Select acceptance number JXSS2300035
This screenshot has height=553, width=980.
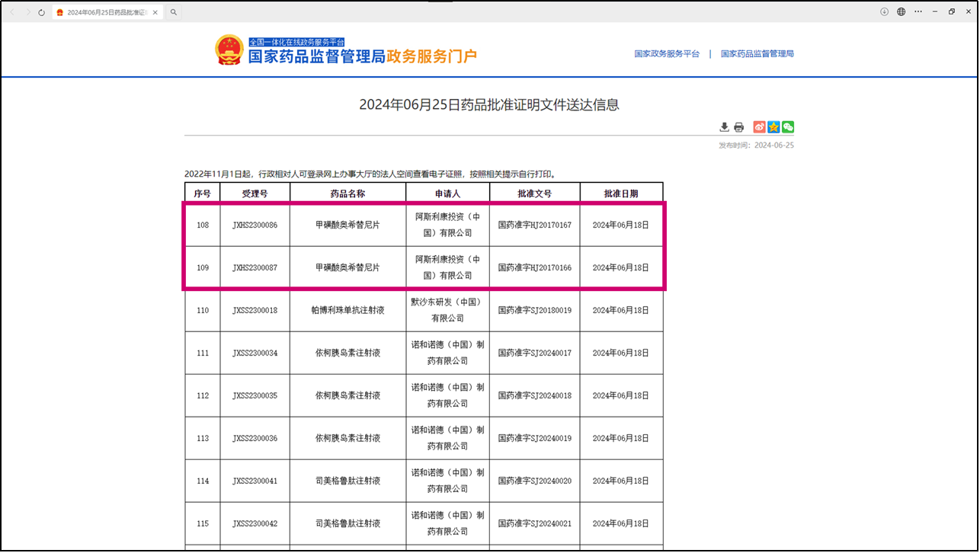click(255, 396)
